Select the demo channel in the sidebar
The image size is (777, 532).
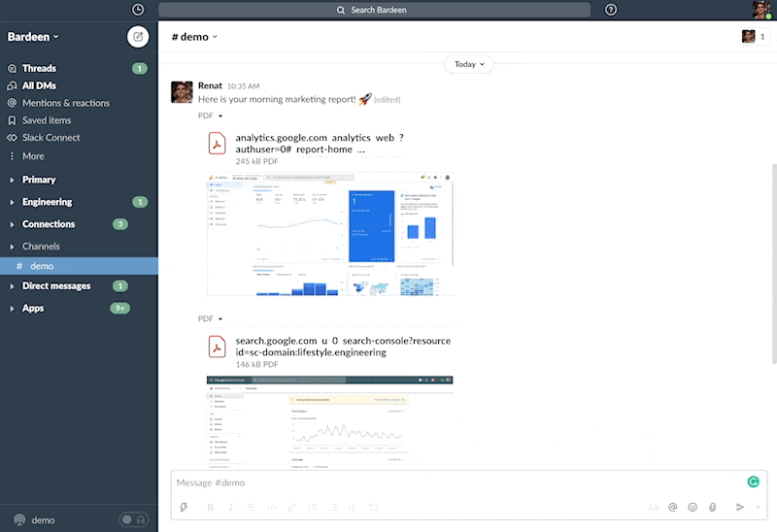pyautogui.click(x=79, y=266)
